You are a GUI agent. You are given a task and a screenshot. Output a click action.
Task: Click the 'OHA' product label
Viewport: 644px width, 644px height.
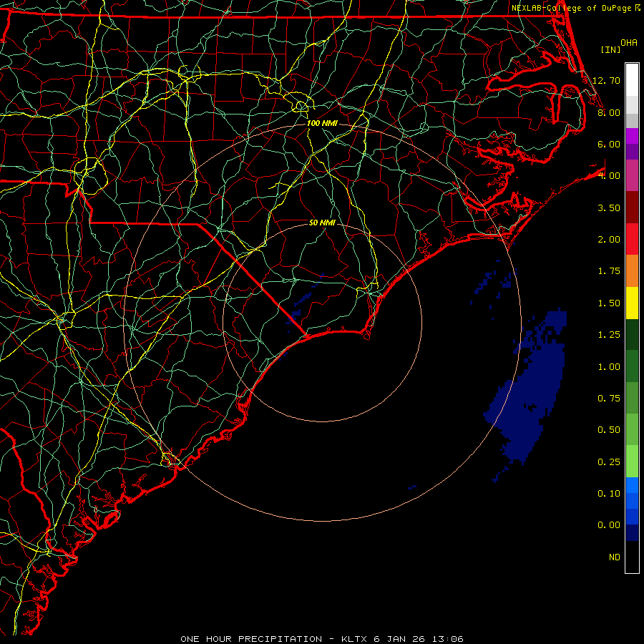[629, 43]
